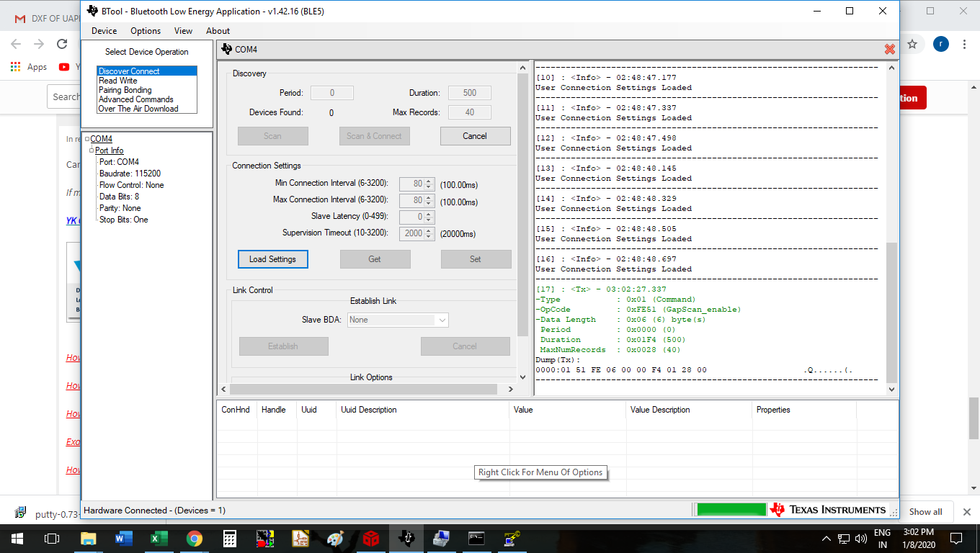Collapse the Port Info tree node
Screen dimensions: 980x553
coord(92,150)
